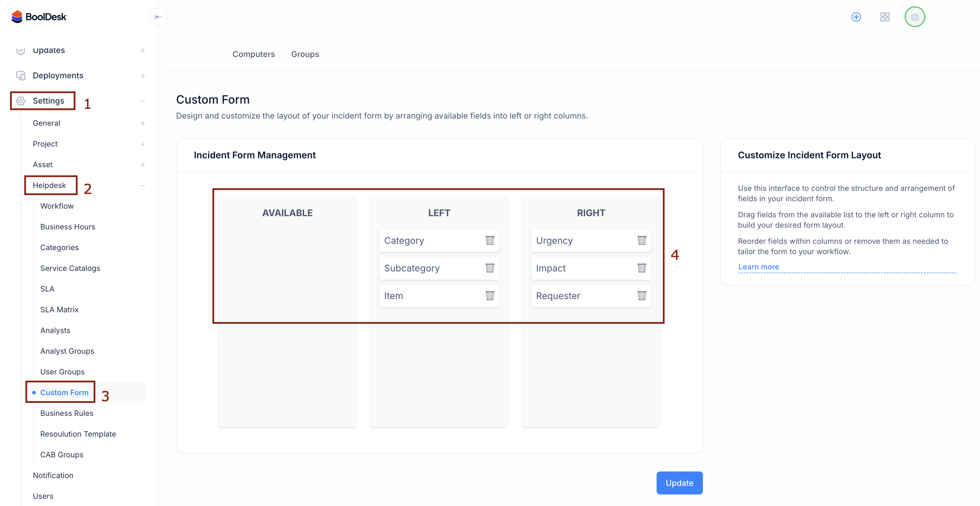
Task: Delete the Requester field via trash icon
Action: 641,296
